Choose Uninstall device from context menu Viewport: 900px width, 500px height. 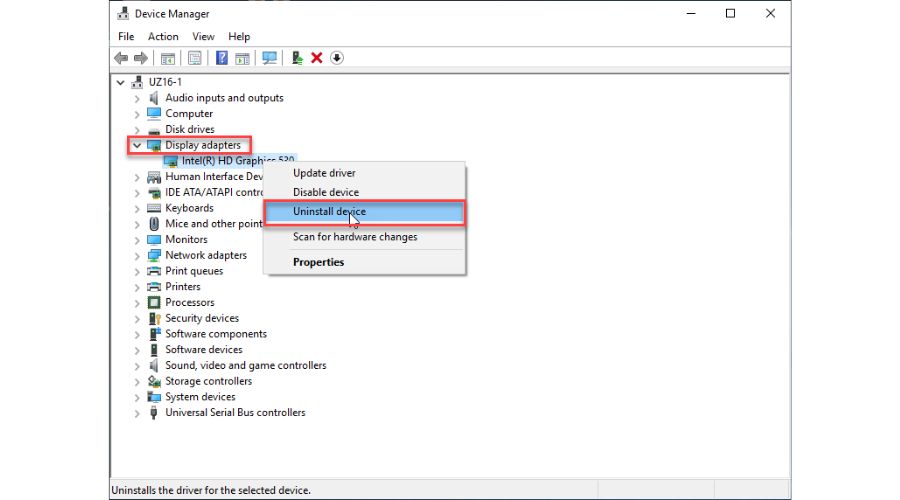click(x=364, y=212)
